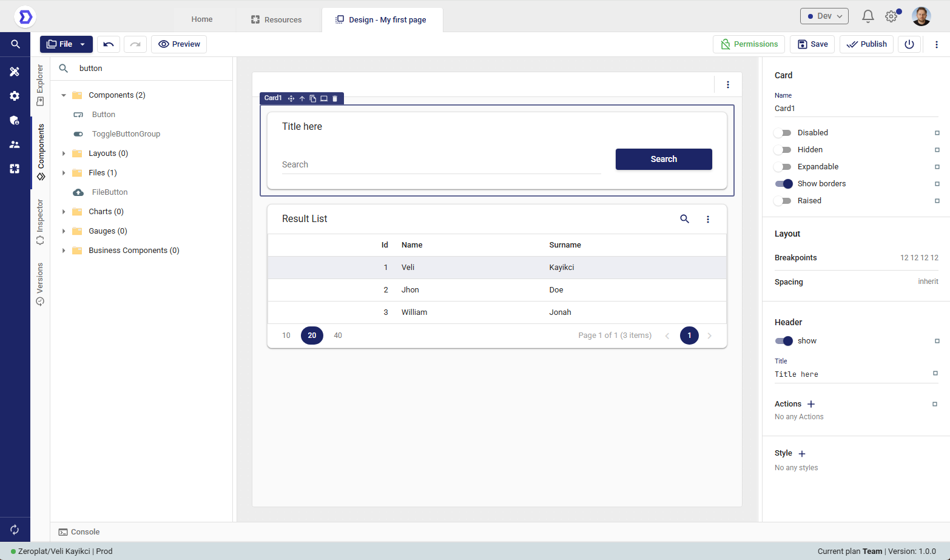Click the users icon in left sidebar
This screenshot has width=950, height=560.
pos(15,144)
